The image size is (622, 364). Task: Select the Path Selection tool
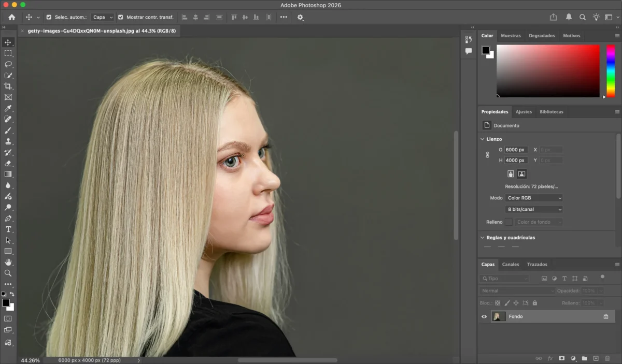tap(8, 240)
